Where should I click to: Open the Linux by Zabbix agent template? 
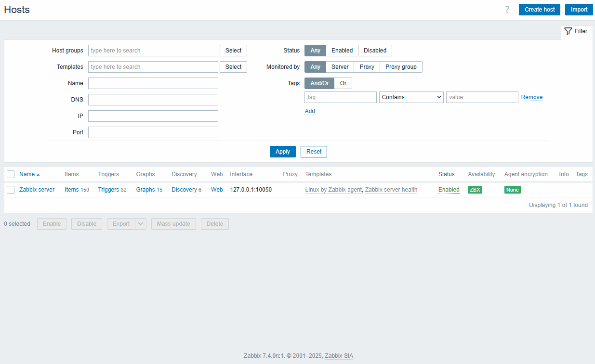[333, 190]
